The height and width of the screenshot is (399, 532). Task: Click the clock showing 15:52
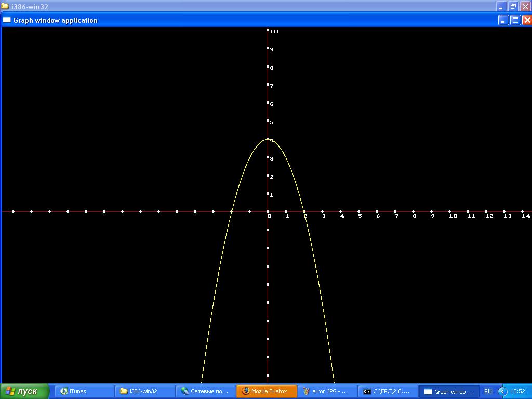518,391
